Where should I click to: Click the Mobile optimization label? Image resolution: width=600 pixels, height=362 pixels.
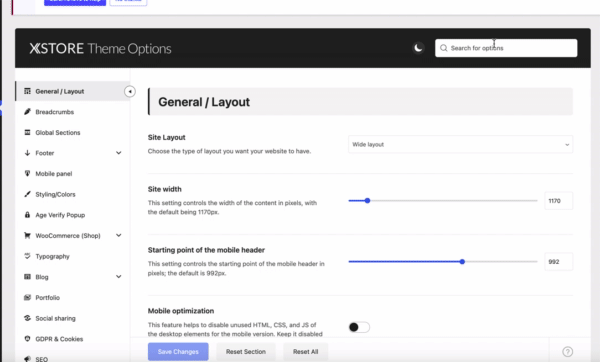(x=181, y=311)
